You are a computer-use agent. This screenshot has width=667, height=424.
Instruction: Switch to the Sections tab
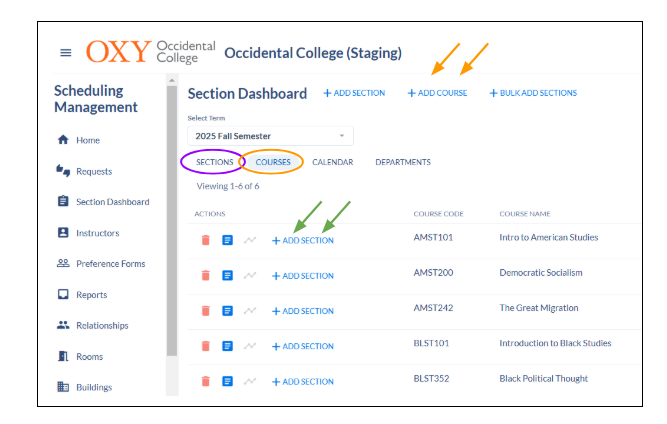coord(214,162)
